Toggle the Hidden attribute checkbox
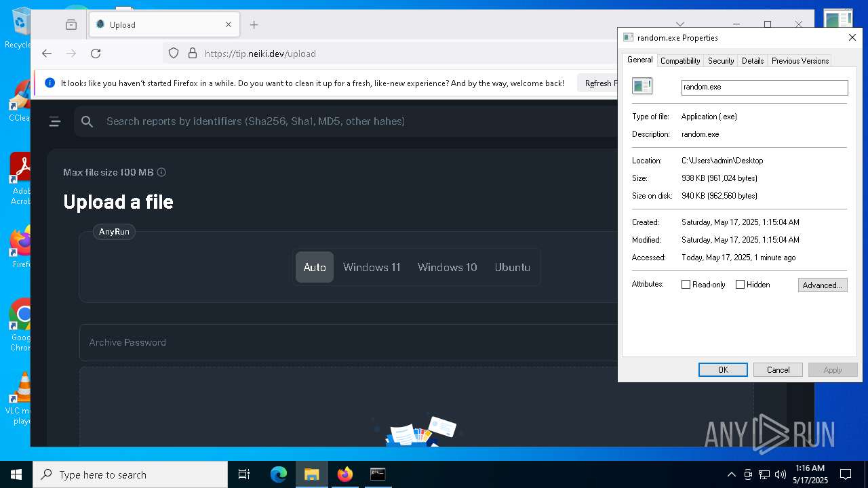Screen dimensions: 868x488 740,285
